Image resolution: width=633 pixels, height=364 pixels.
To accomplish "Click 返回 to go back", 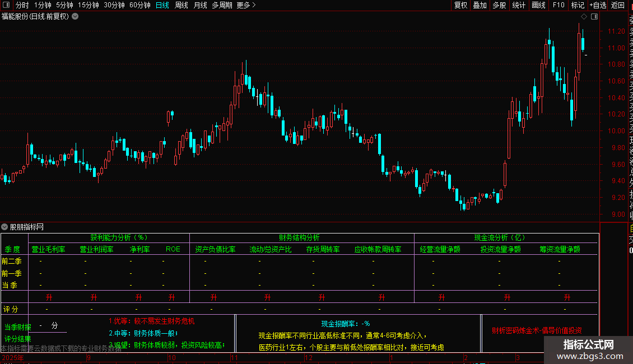I will (618, 5).
